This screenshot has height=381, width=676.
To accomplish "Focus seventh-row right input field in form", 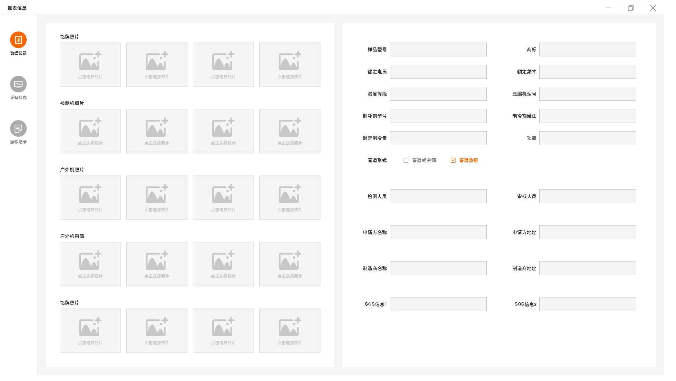I will click(587, 232).
